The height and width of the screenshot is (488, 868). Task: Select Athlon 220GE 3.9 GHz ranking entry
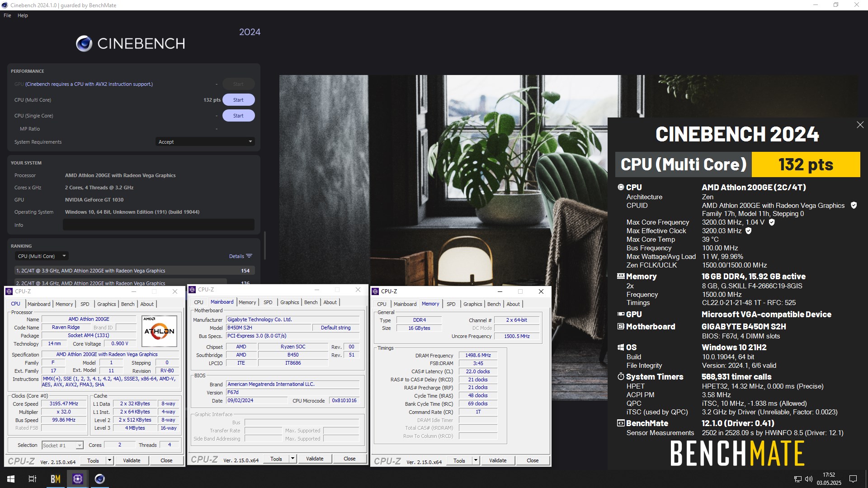pos(134,271)
